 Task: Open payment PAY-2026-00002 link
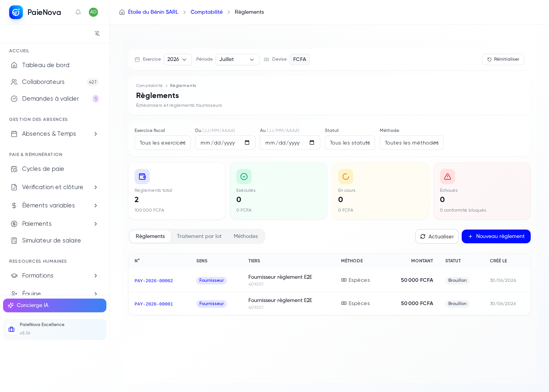coord(154,281)
